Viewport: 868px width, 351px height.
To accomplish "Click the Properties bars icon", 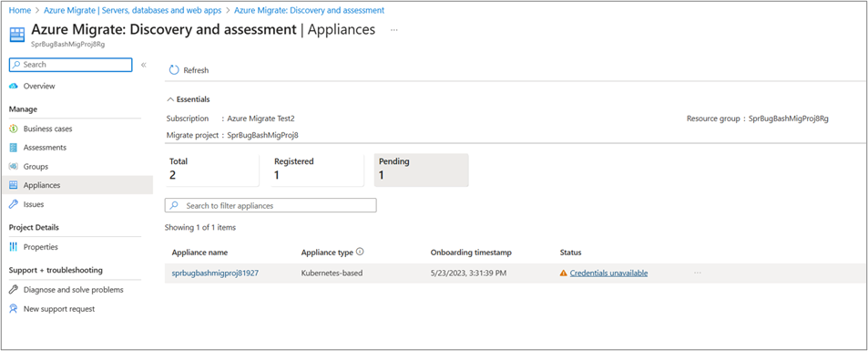I will click(14, 247).
